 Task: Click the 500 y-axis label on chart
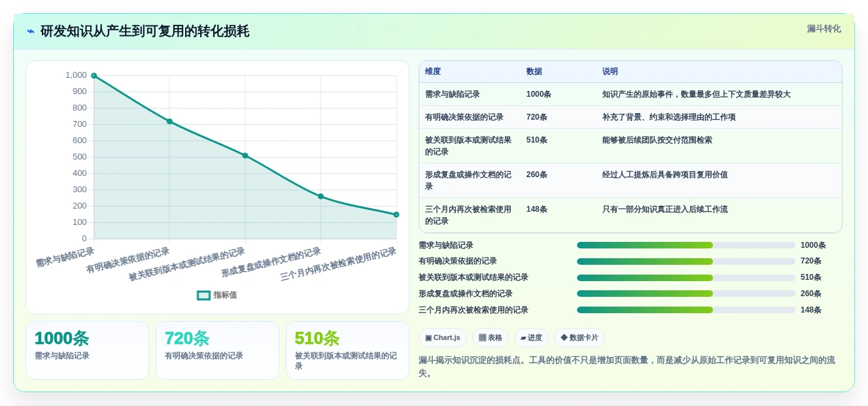[x=80, y=157]
